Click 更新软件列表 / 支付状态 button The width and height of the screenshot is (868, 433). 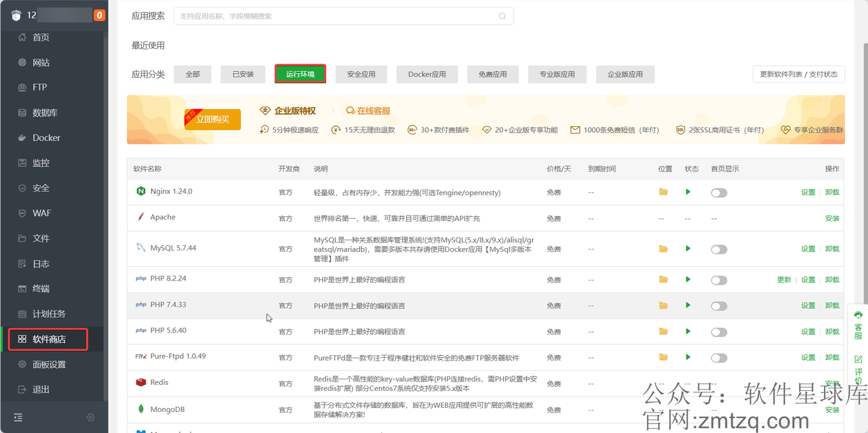coord(798,75)
